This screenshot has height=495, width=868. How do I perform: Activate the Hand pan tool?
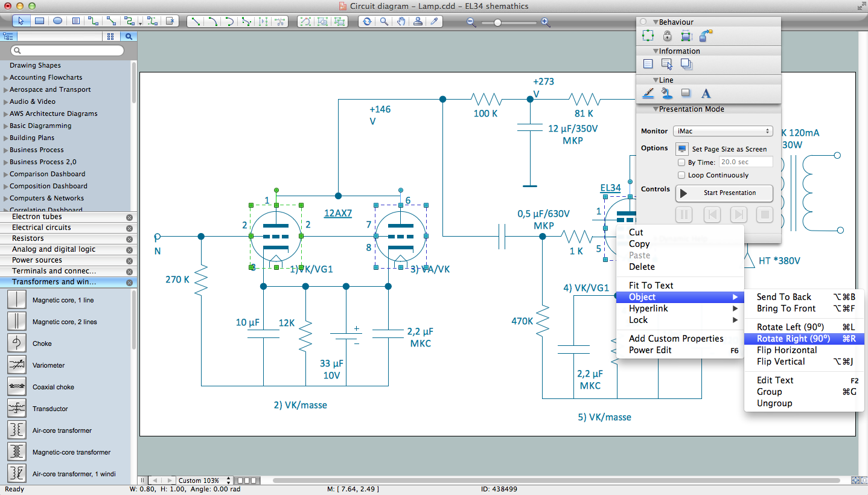pyautogui.click(x=400, y=21)
